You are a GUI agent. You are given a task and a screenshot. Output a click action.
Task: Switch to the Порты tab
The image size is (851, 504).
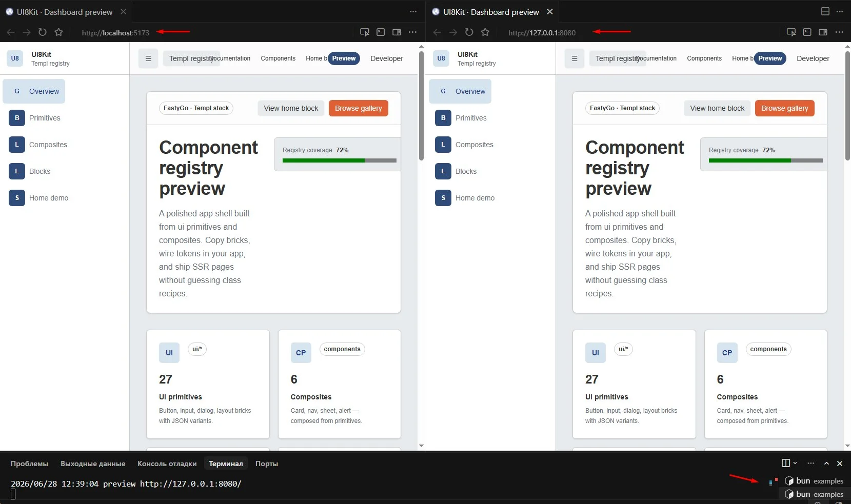point(267,463)
